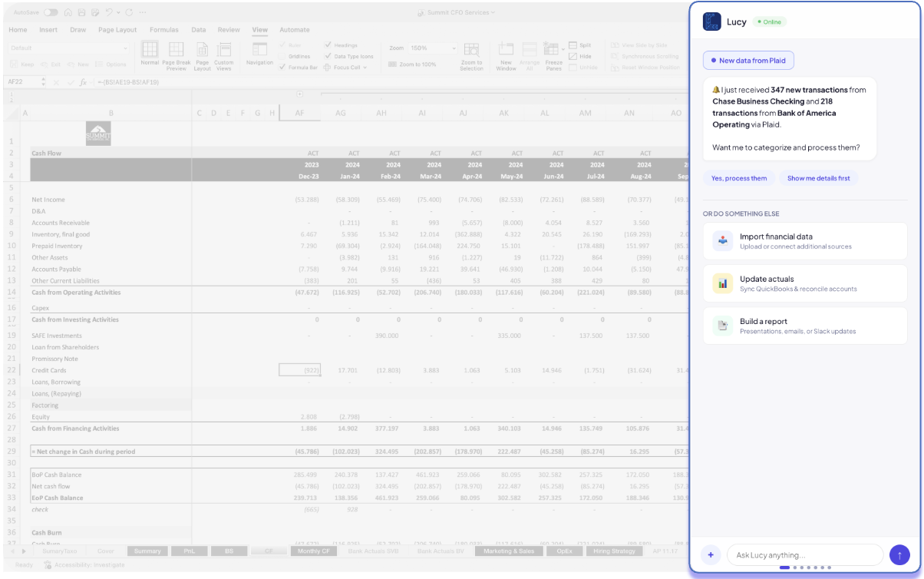The image size is (924, 579).
Task: Select the Monthly CF sheet tab
Action: tap(313, 551)
